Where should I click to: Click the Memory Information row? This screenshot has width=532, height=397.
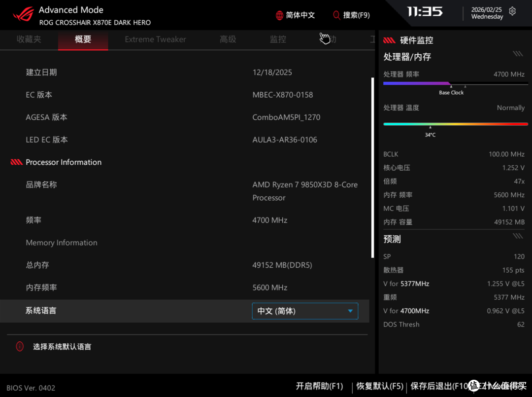tap(62, 243)
